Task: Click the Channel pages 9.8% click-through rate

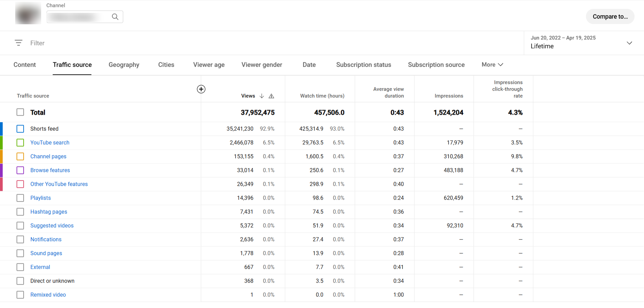Action: (x=517, y=156)
